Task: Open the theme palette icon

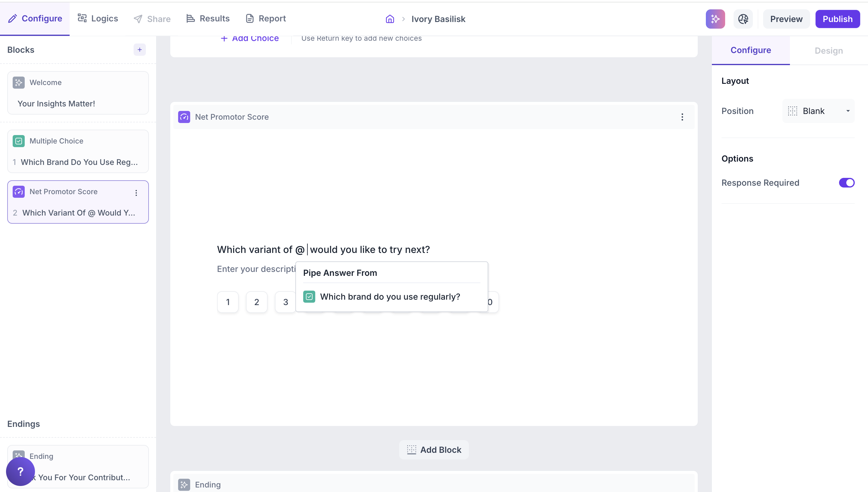Action: point(743,19)
